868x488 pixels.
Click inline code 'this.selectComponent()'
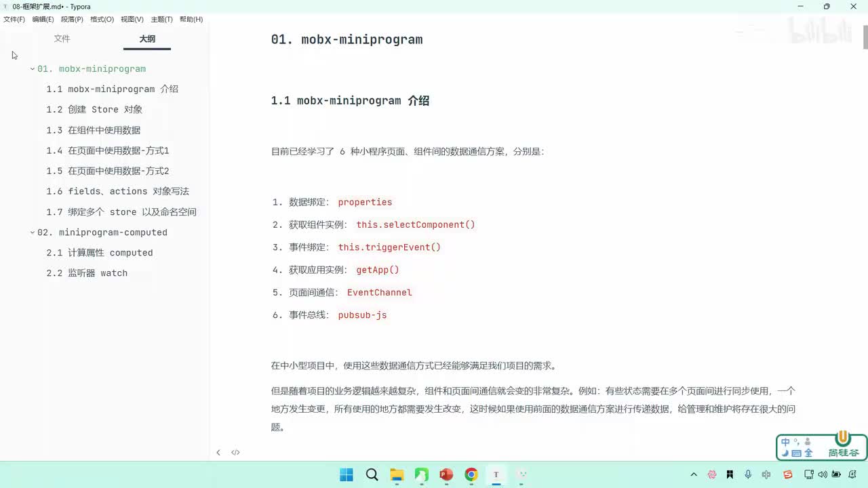click(416, 224)
